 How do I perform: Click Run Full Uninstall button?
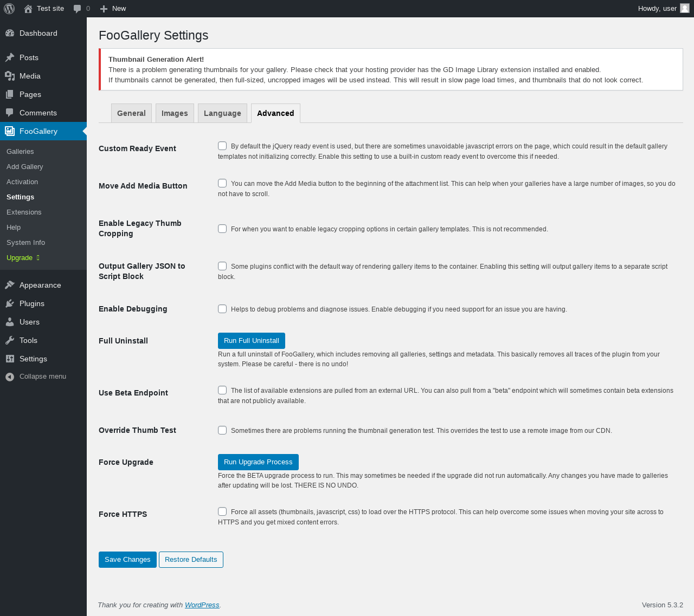point(252,341)
